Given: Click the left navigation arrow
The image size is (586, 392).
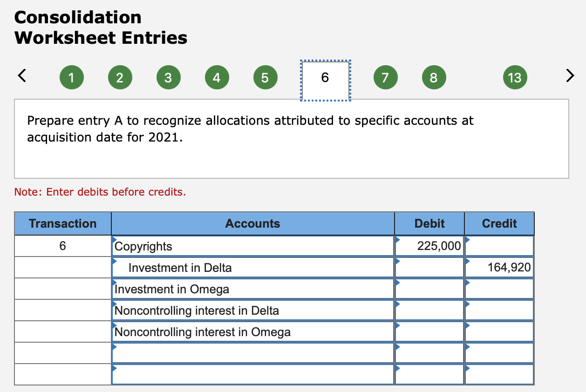Looking at the screenshot, I should (x=21, y=75).
